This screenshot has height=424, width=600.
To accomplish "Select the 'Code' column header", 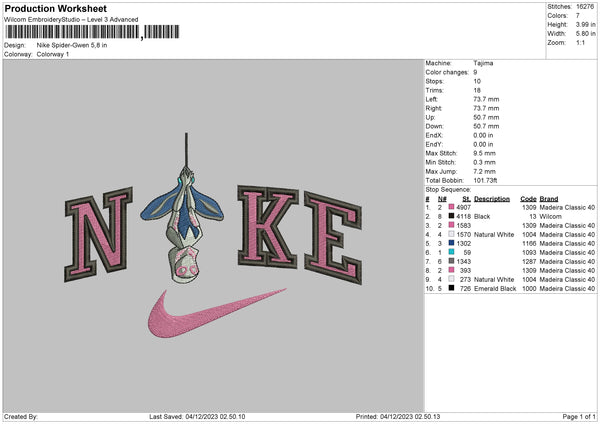I will pyautogui.click(x=528, y=199).
